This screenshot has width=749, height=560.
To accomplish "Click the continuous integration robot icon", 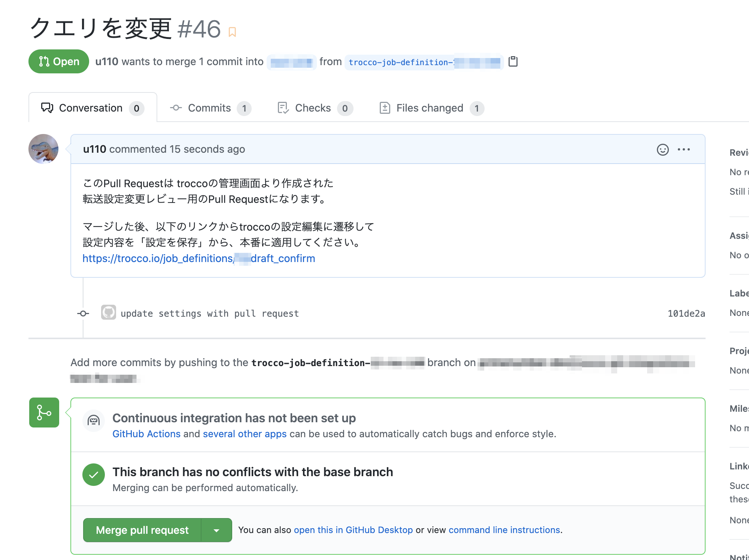I will pos(94,421).
